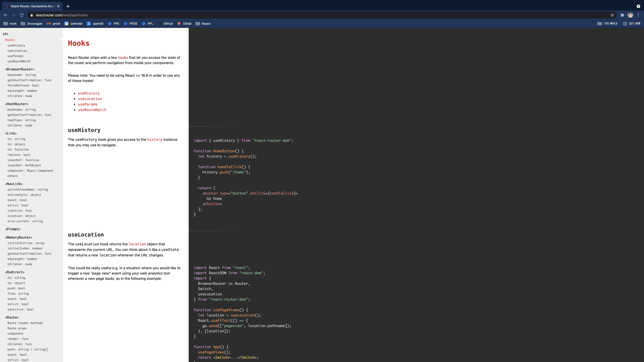The image size is (644, 362).
Task: Open the Chrome profile avatar
Action: (x=630, y=15)
